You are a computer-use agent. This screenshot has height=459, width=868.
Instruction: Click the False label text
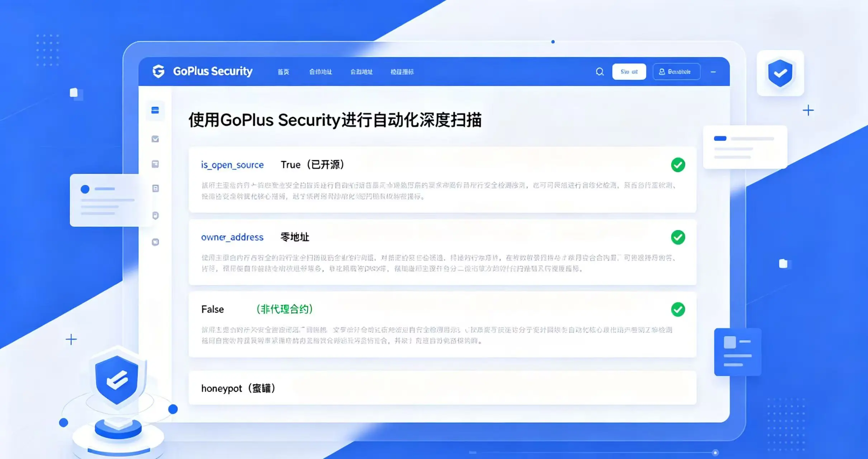click(x=213, y=309)
